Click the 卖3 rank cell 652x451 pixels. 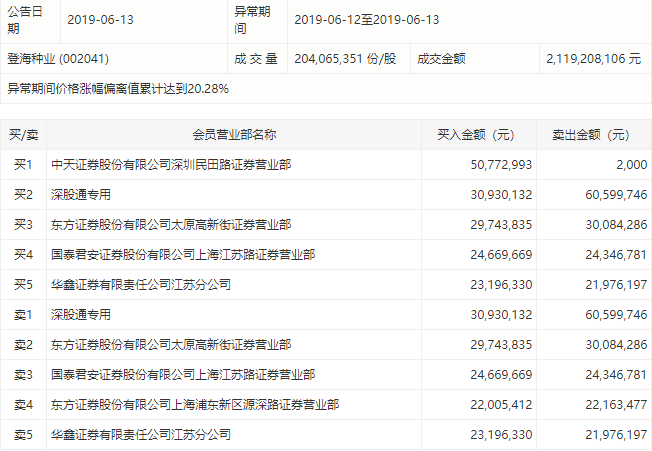23,375
